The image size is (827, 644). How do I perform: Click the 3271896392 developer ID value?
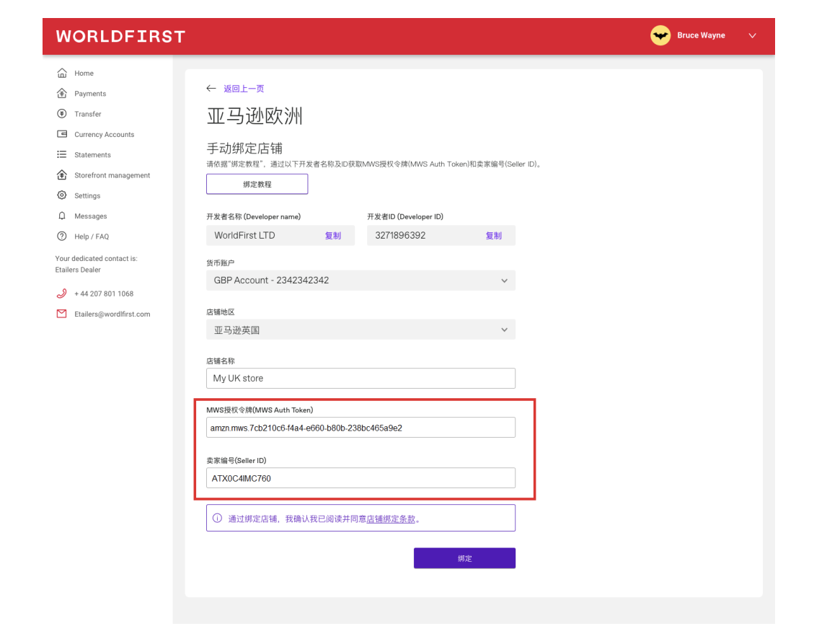click(400, 235)
